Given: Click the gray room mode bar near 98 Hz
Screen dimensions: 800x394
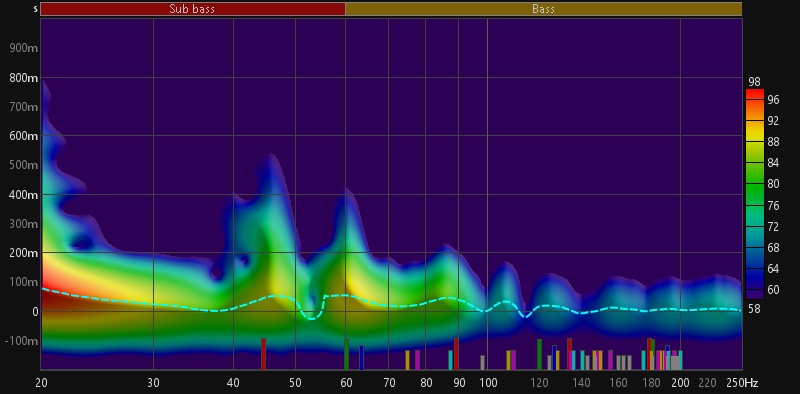Looking at the screenshot, I should [483, 362].
